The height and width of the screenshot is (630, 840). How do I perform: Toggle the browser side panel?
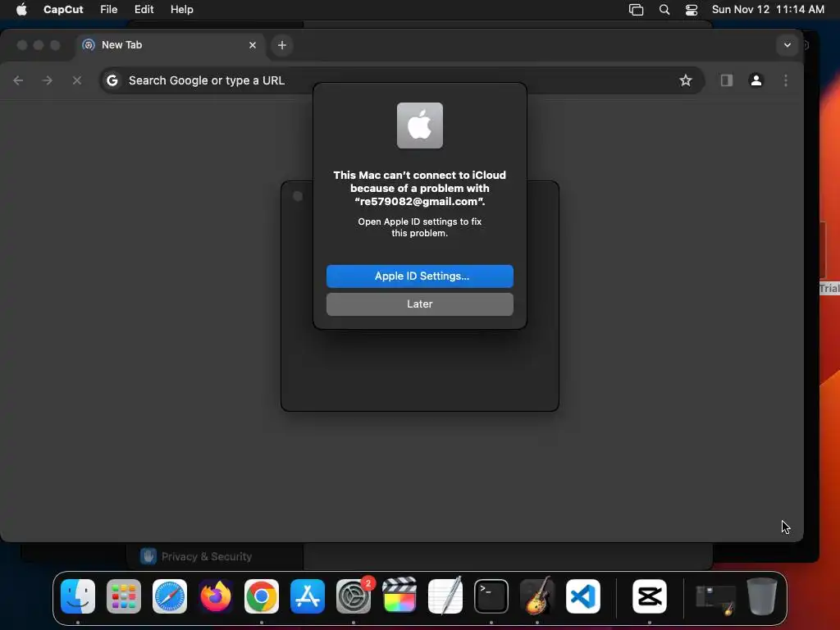click(x=727, y=80)
